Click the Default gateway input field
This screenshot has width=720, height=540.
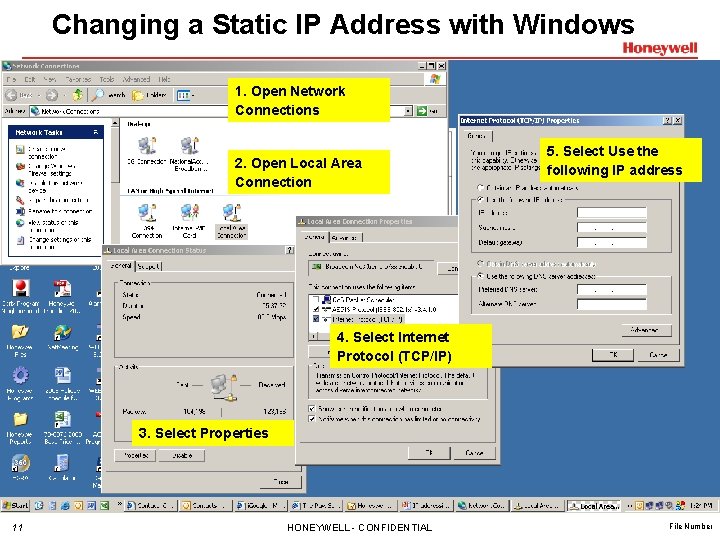point(612,242)
